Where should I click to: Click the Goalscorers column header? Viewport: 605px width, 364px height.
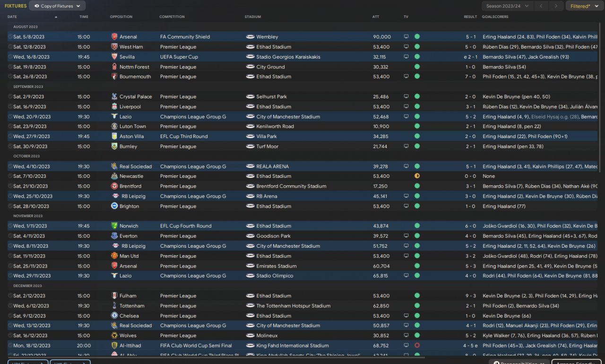point(495,17)
